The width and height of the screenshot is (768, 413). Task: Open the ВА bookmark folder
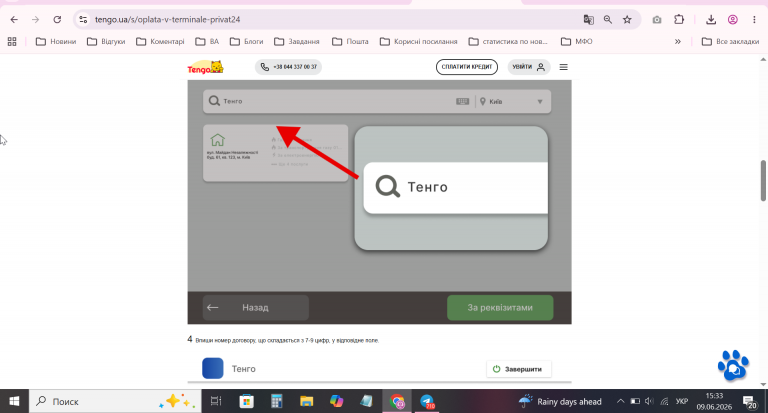pyautogui.click(x=207, y=42)
